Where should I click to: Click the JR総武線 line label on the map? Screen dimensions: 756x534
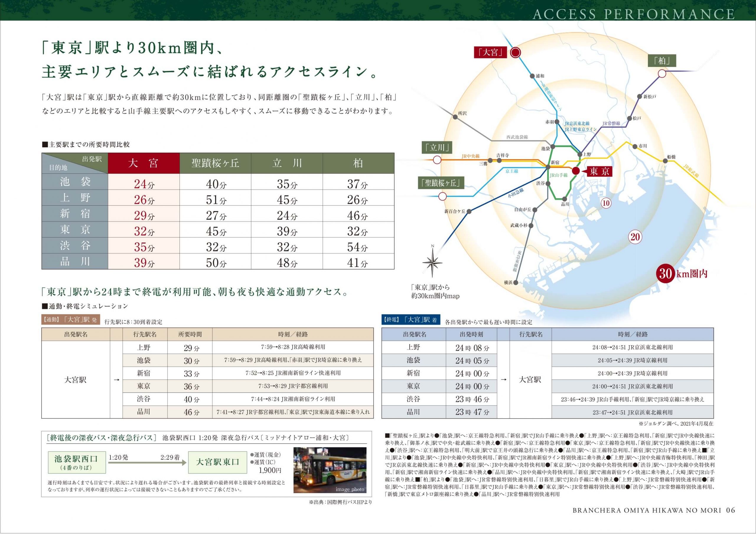click(690, 171)
